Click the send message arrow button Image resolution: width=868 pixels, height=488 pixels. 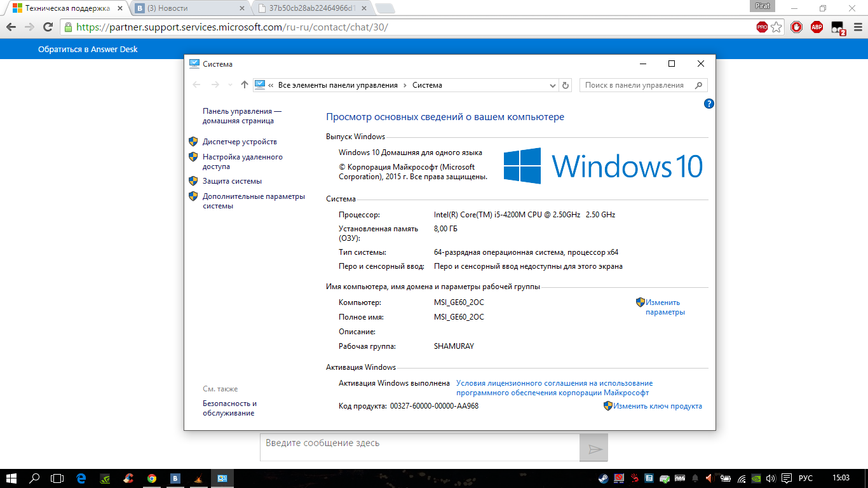[x=594, y=449]
